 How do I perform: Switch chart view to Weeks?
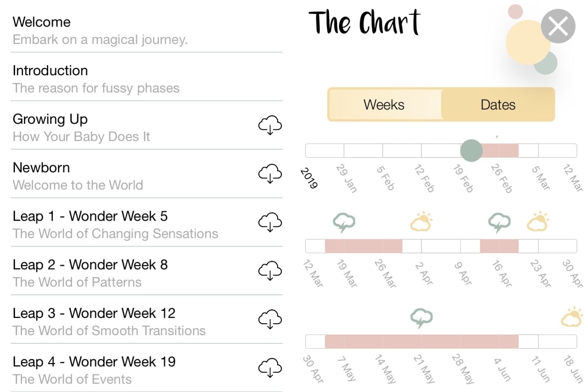(x=384, y=105)
